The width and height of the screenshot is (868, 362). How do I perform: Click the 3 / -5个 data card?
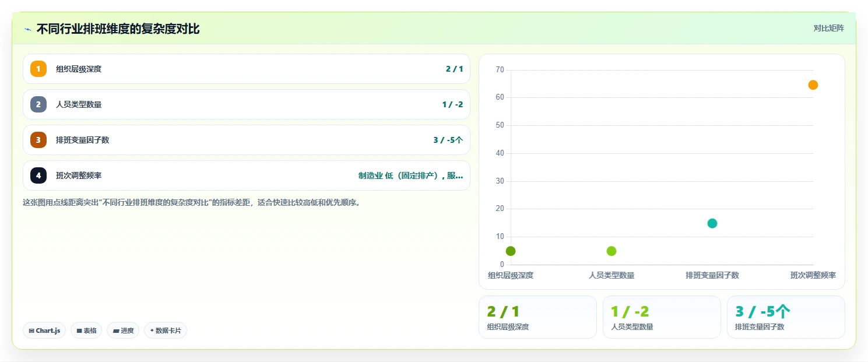[786, 317]
